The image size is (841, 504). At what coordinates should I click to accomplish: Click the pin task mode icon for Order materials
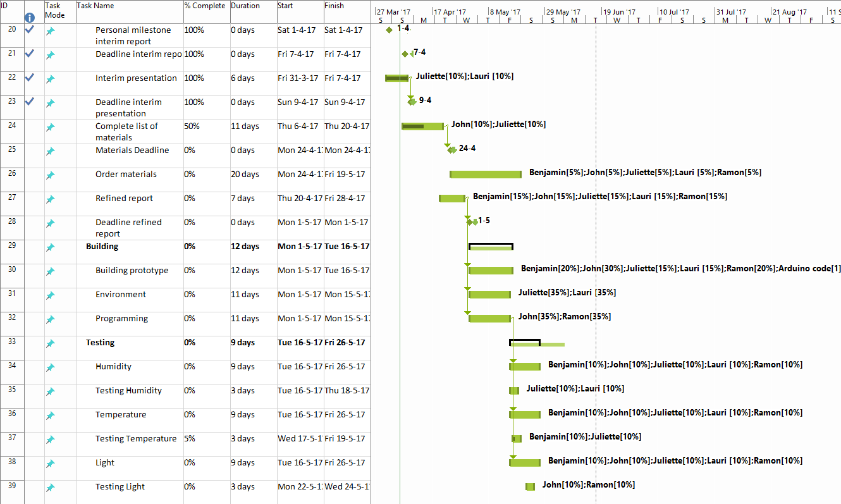click(51, 175)
